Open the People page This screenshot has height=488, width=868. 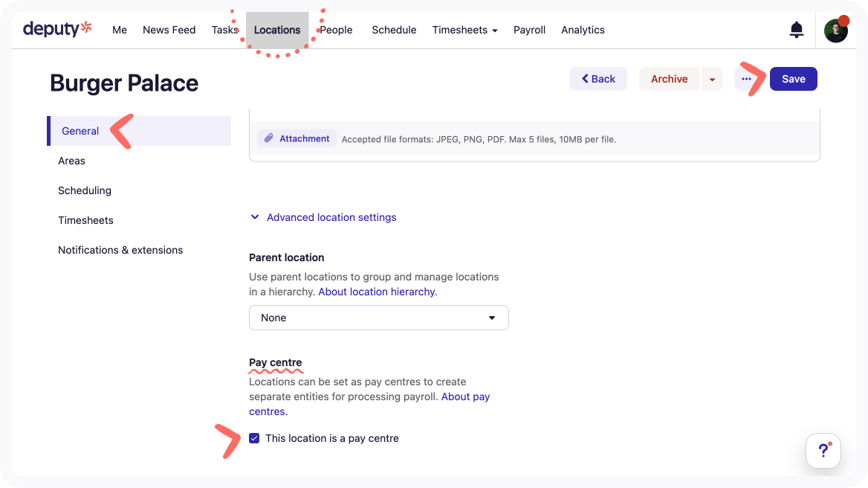(x=336, y=30)
